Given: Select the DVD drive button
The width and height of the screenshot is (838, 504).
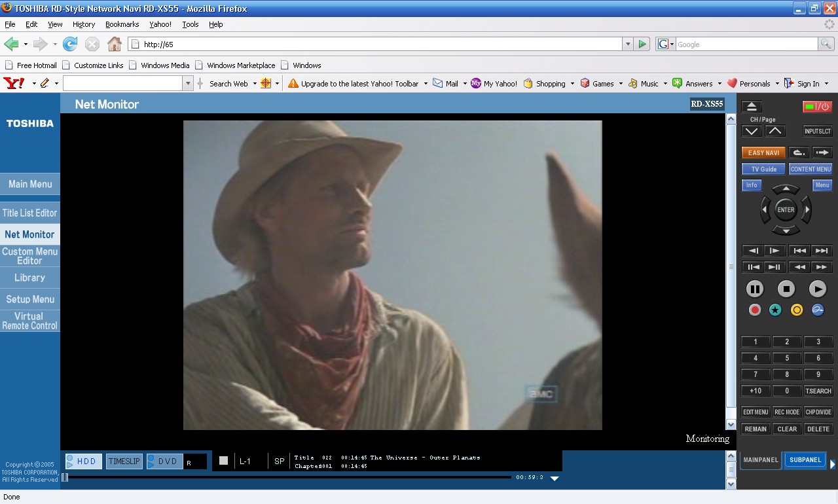Looking at the screenshot, I should coord(164,461).
